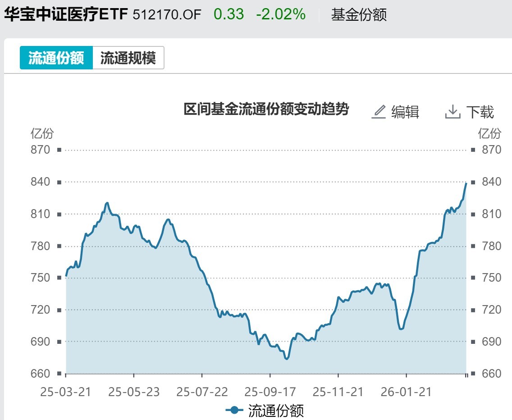Click the tick mark beside left 660 label
The image size is (512, 420).
[59, 374]
